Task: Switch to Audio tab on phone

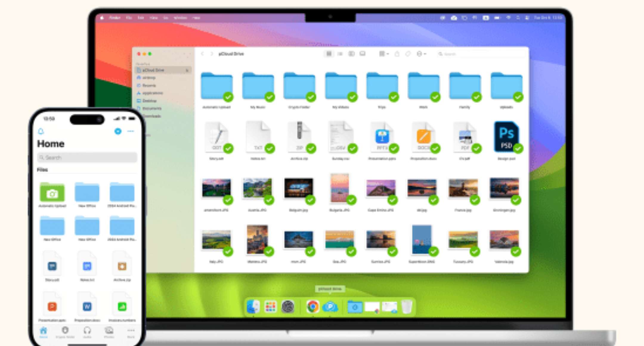Action: click(x=87, y=332)
